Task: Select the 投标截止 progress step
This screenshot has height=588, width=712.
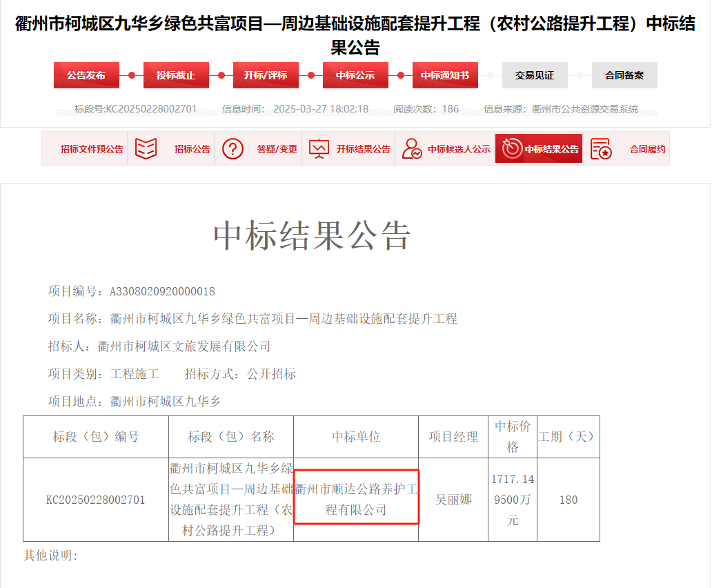Action: (x=176, y=75)
